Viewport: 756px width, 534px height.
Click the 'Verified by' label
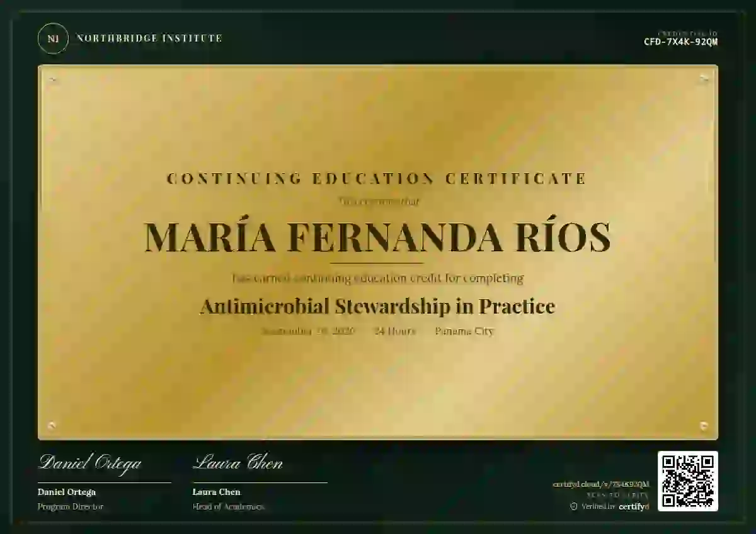[598, 506]
